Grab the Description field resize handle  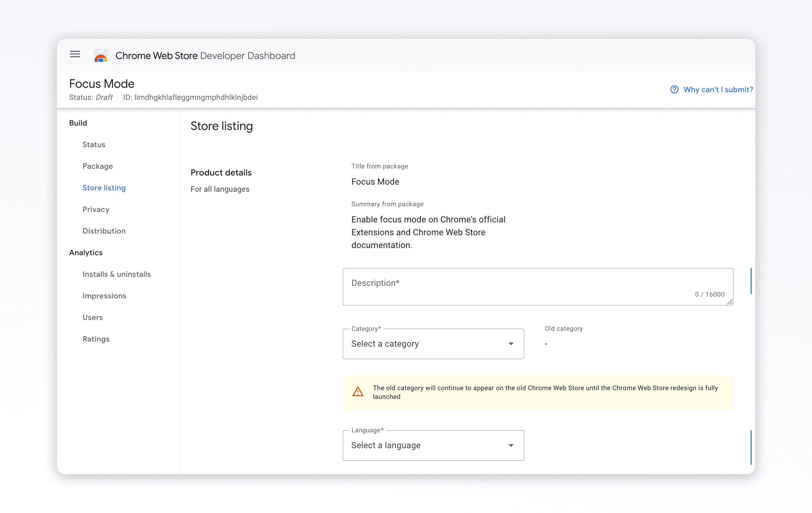click(x=730, y=302)
